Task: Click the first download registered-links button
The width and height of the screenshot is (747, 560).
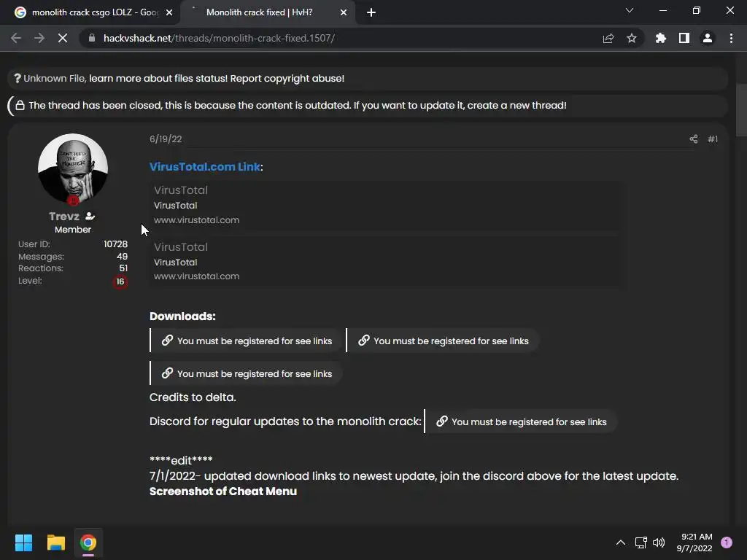Action: pyautogui.click(x=247, y=341)
